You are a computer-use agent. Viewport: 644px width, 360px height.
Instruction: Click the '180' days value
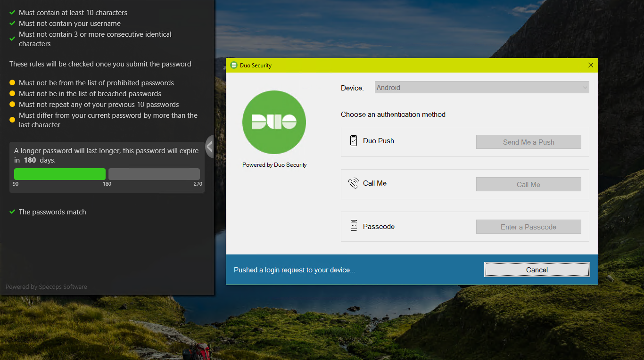30,160
